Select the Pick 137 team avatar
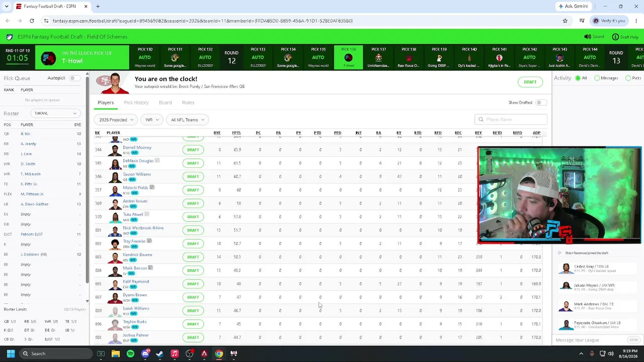The height and width of the screenshot is (362, 644). 378,58
